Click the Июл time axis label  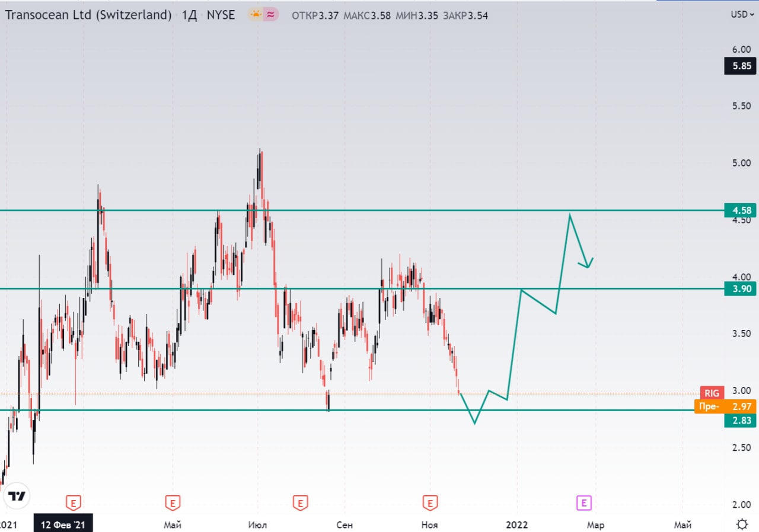(x=257, y=525)
